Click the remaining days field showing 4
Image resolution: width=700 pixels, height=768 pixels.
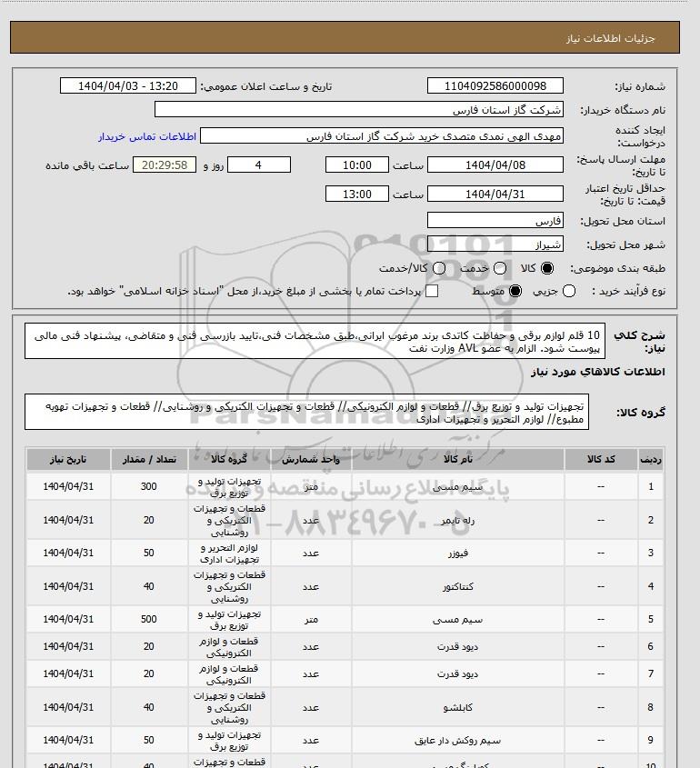click(259, 165)
